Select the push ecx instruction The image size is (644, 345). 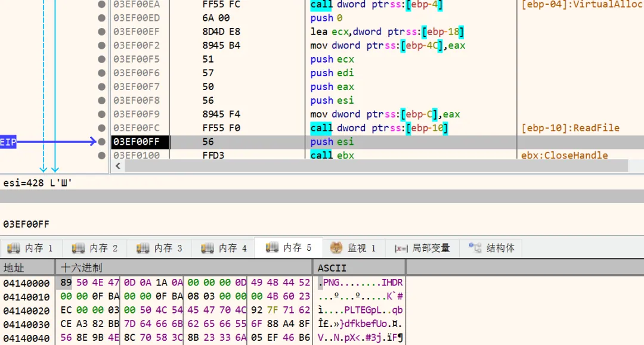click(332, 59)
